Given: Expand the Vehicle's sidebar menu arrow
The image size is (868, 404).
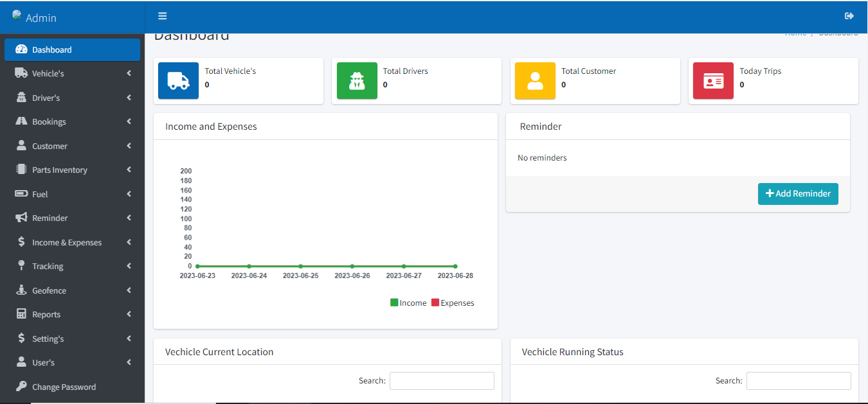Looking at the screenshot, I should click(129, 73).
